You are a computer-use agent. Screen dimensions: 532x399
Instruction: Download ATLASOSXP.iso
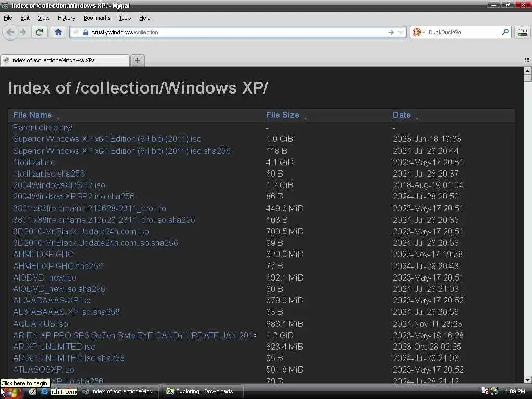tap(44, 369)
